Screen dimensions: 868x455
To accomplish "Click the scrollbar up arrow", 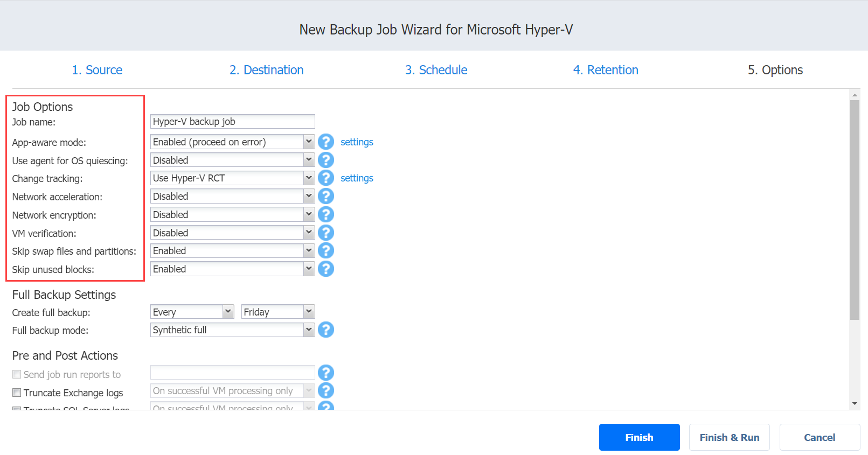I will pos(855,95).
